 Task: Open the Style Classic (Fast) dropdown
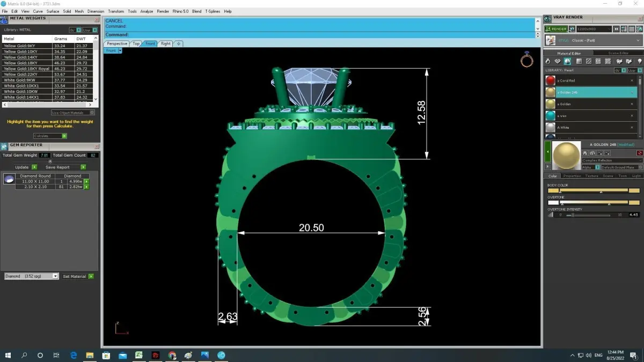(593, 40)
